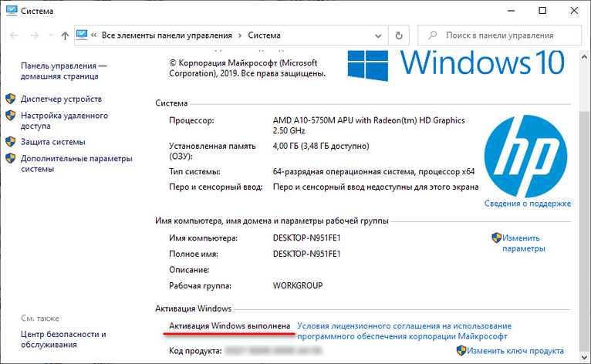This screenshot has height=364, width=591.
Task: Click Изменить ключ продукта link
Action: tap(515, 351)
